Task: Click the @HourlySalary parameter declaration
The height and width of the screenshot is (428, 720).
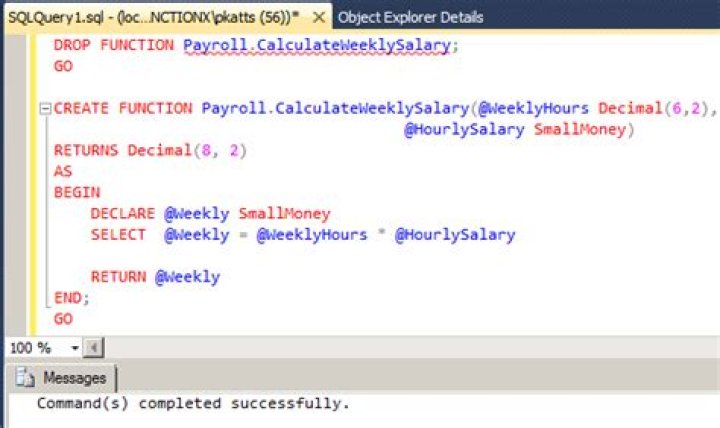Action: [464, 130]
